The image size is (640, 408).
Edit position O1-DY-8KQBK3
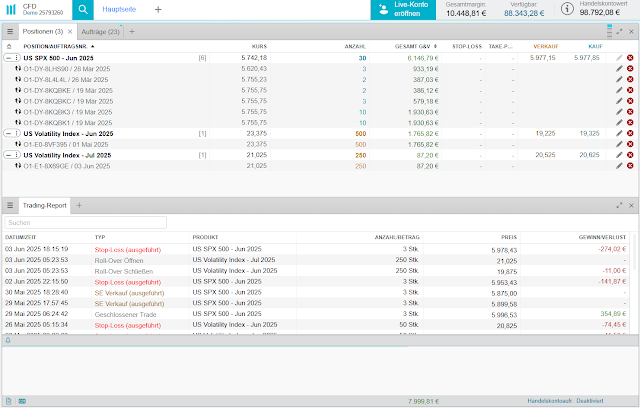click(619, 112)
